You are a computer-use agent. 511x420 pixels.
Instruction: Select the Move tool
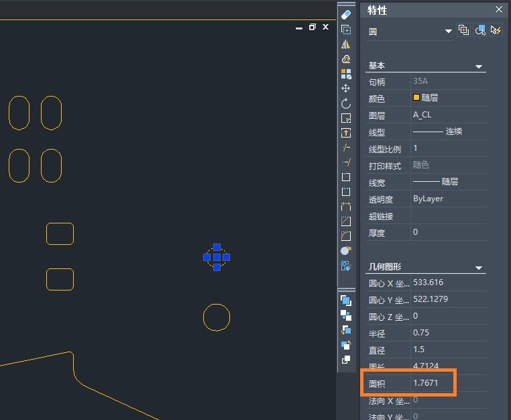[346, 89]
